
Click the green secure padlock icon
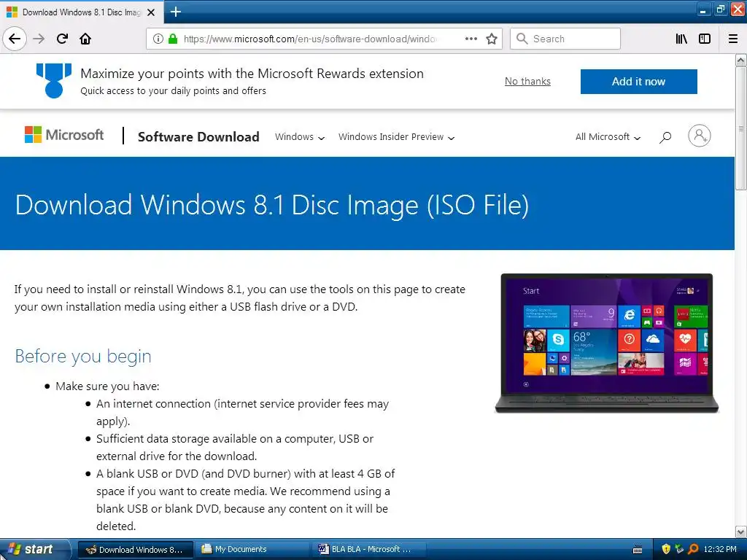tap(173, 39)
